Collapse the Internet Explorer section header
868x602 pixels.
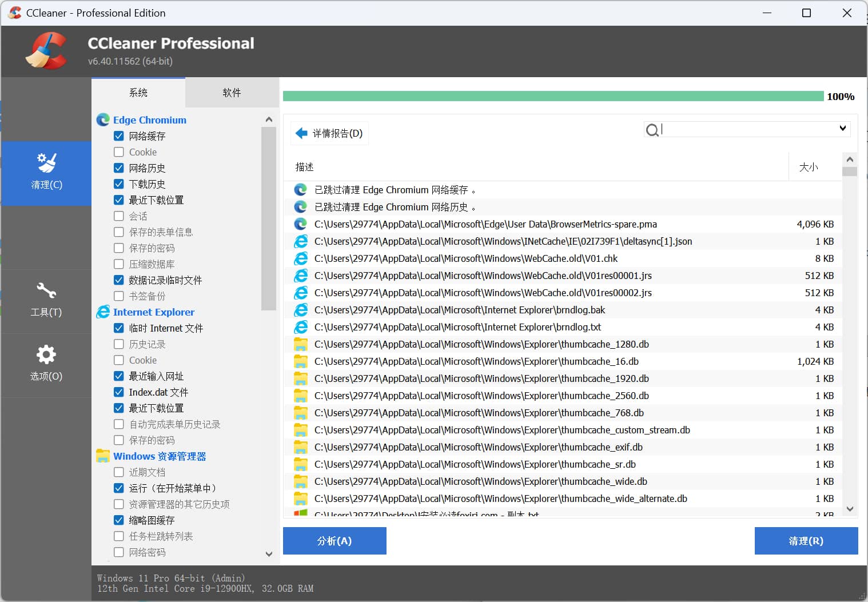[154, 312]
